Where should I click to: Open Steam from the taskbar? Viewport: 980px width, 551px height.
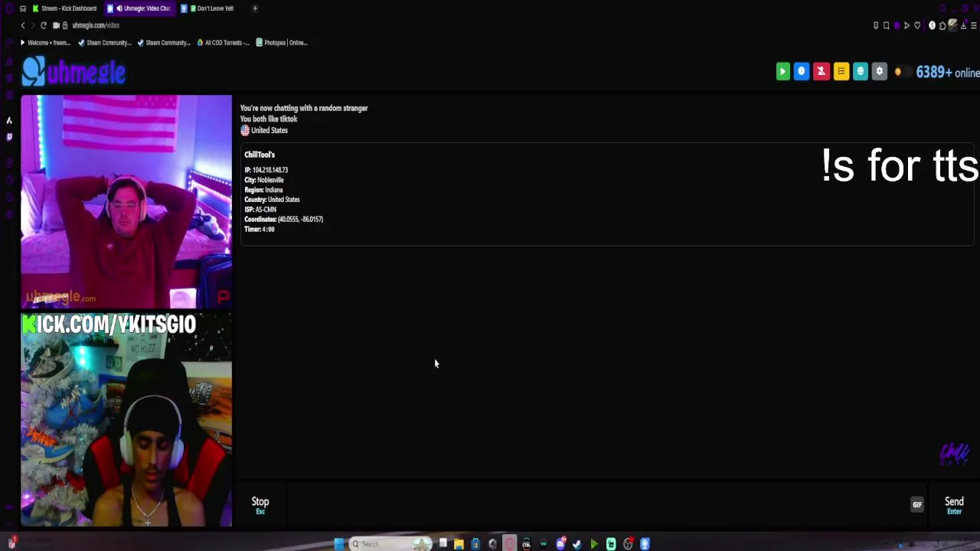point(577,544)
